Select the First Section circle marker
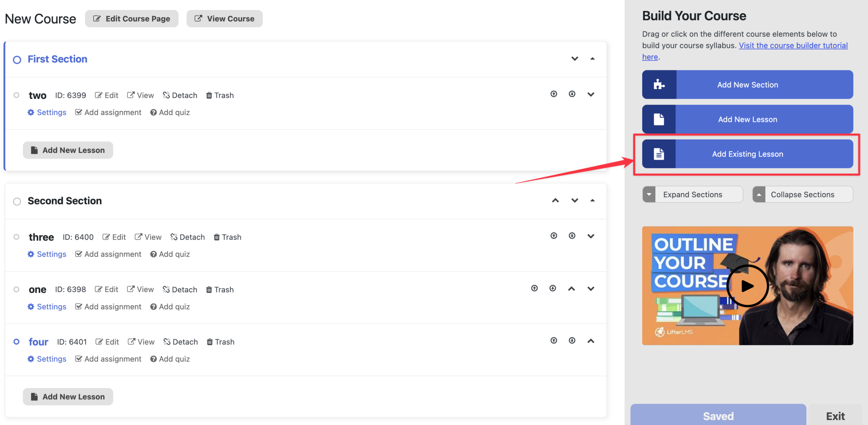Viewport: 868px width, 425px height. 17,60
